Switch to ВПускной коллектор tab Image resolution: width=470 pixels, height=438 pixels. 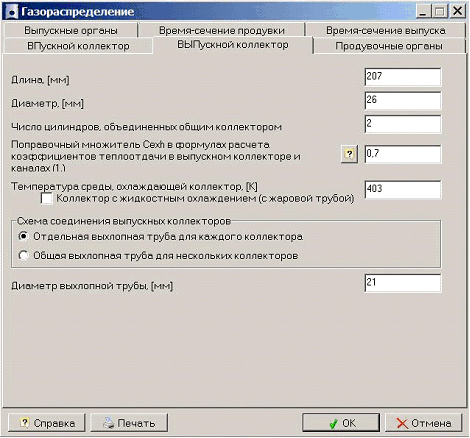[x=78, y=46]
